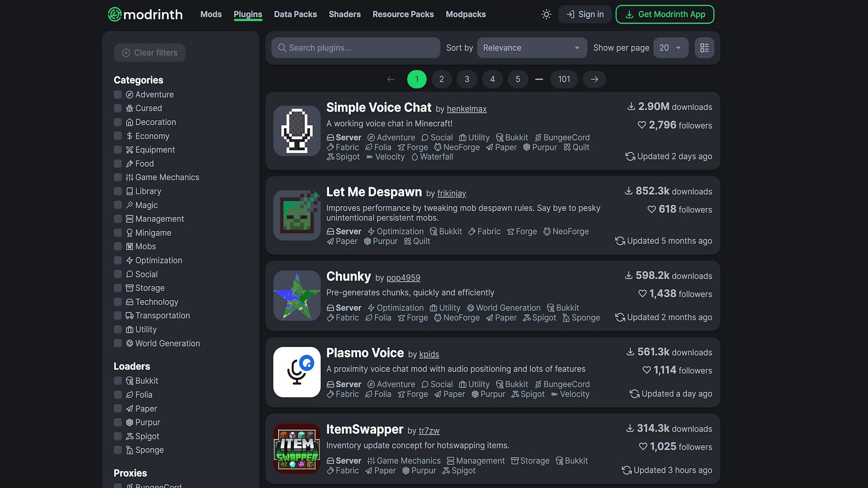Screen dimensions: 868x488
Task: Navigate to page 2 of results
Action: [x=442, y=79]
